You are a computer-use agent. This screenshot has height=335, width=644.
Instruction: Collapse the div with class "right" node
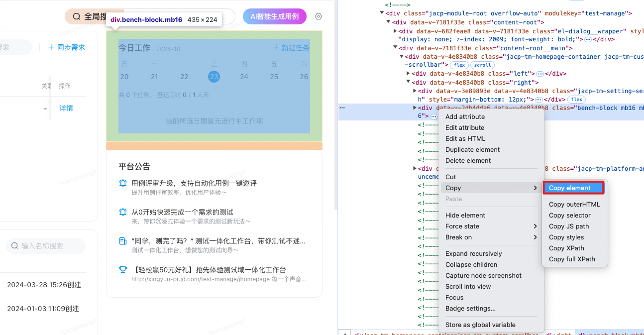[x=408, y=82]
